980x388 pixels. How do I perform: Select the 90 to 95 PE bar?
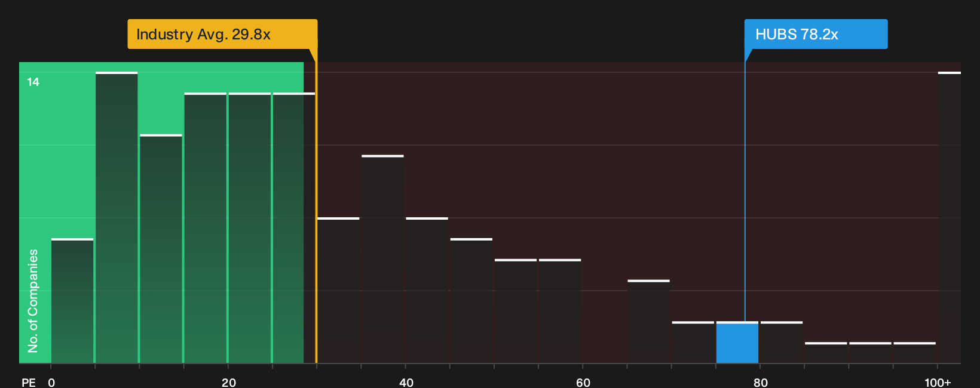coord(870,353)
